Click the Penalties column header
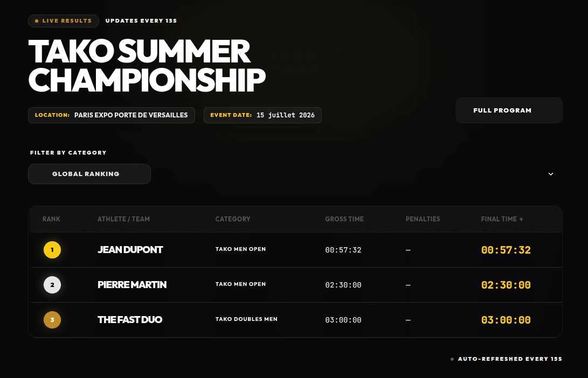Screen dimensions: 588x378 (423, 219)
